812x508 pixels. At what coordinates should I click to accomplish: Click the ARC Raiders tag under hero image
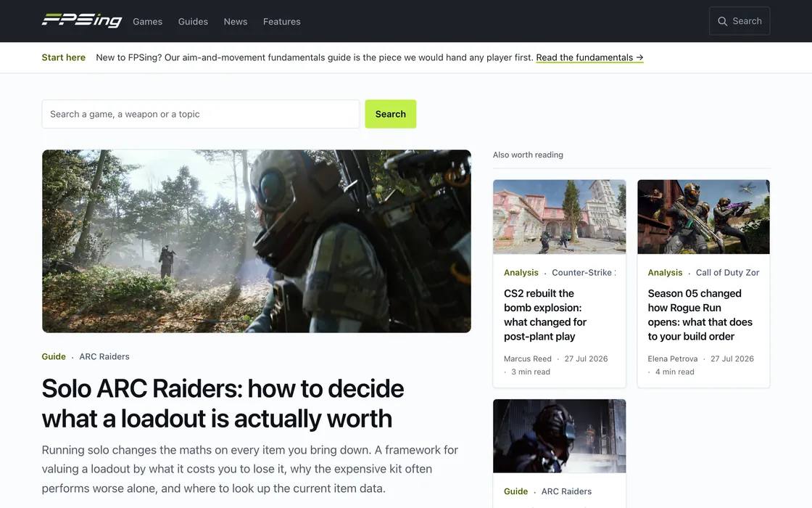coord(104,356)
